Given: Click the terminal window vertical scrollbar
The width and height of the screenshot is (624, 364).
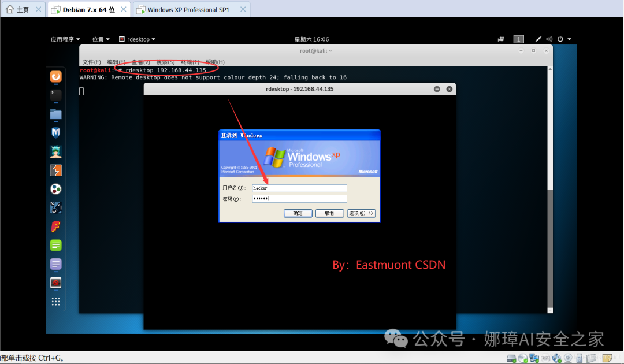Looking at the screenshot, I should pyautogui.click(x=550, y=190).
